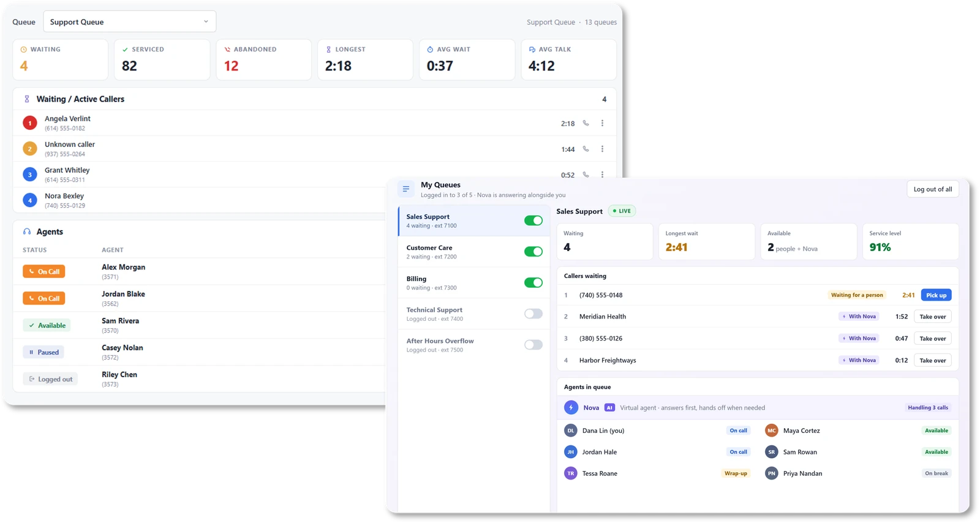
Task: Open the Support Queue selector dropdown
Action: tap(130, 21)
